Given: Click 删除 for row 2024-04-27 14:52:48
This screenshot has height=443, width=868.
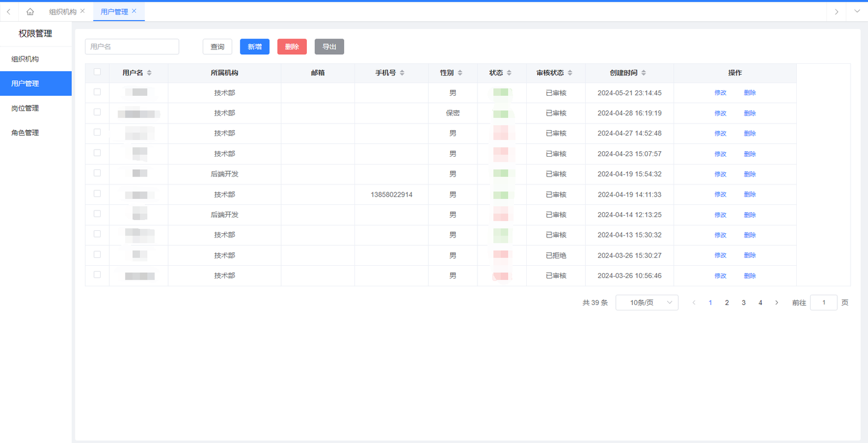Looking at the screenshot, I should (750, 133).
